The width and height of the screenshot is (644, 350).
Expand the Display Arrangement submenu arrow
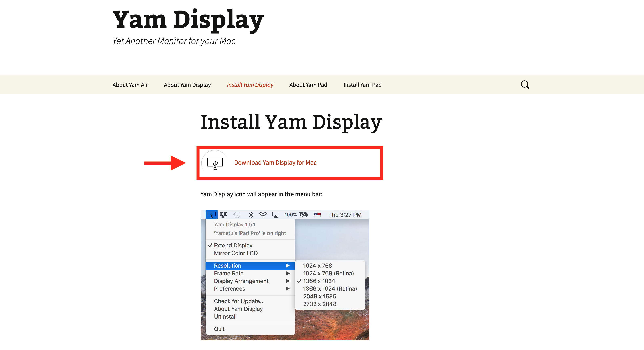[x=288, y=281]
